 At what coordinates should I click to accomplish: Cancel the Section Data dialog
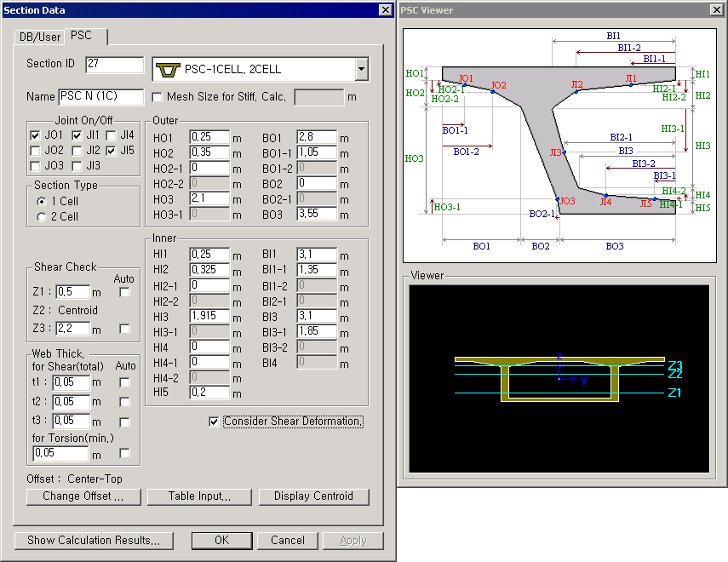tap(288, 541)
